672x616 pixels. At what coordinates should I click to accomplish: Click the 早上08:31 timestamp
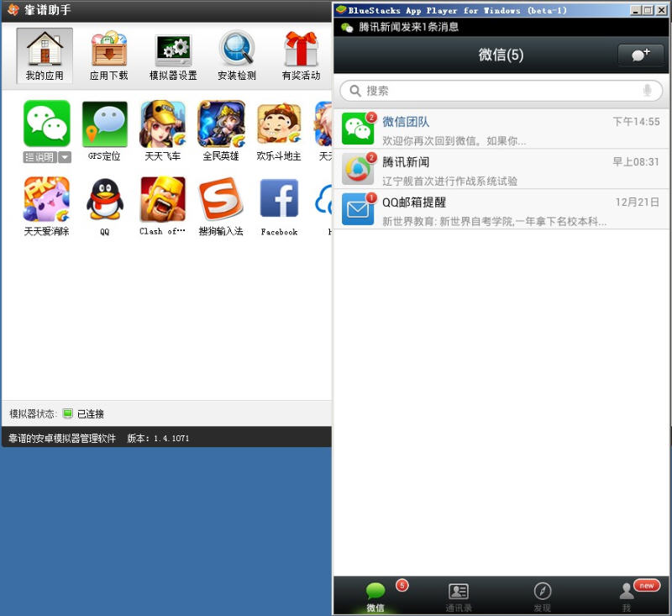636,162
